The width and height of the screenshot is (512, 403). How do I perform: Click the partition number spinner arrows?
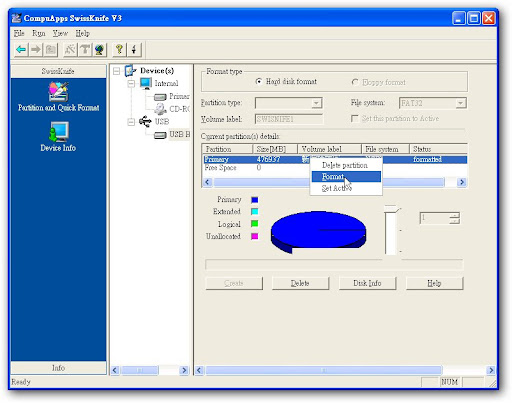(x=454, y=218)
